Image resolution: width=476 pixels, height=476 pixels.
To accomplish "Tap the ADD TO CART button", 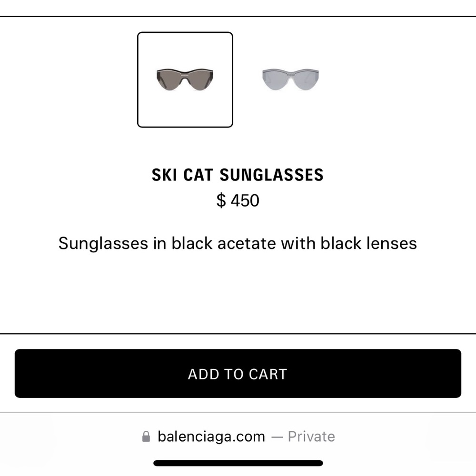I will click(238, 374).
